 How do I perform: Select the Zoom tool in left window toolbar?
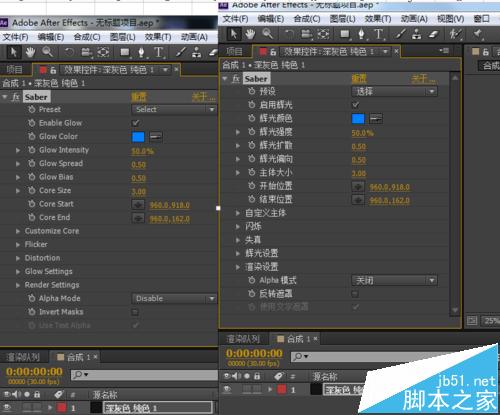pyautogui.click(x=47, y=52)
